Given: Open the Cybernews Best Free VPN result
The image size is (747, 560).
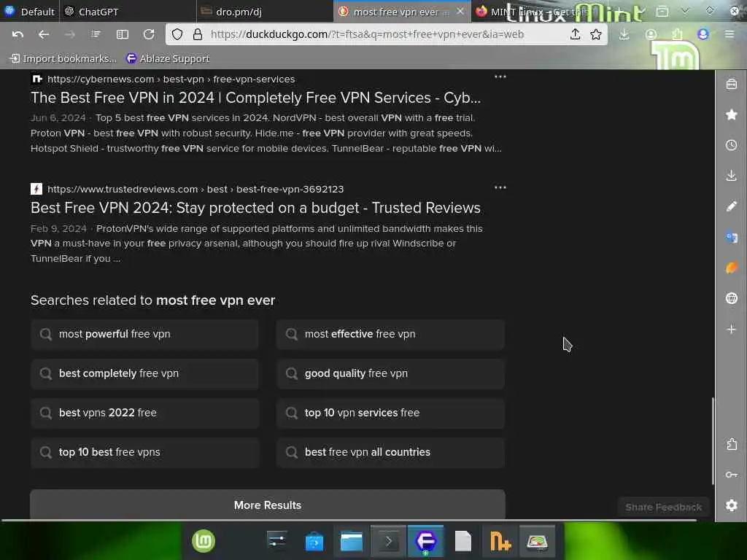Looking at the screenshot, I should click(x=255, y=98).
